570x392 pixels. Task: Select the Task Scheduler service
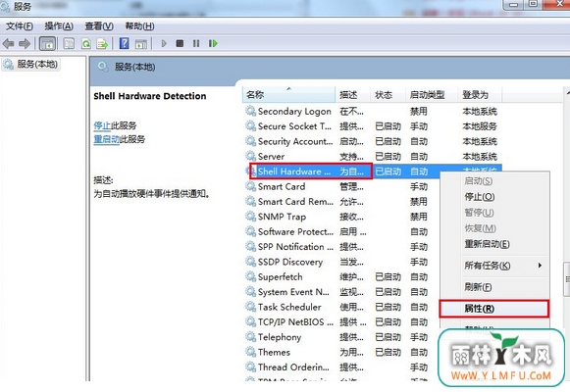pos(289,307)
